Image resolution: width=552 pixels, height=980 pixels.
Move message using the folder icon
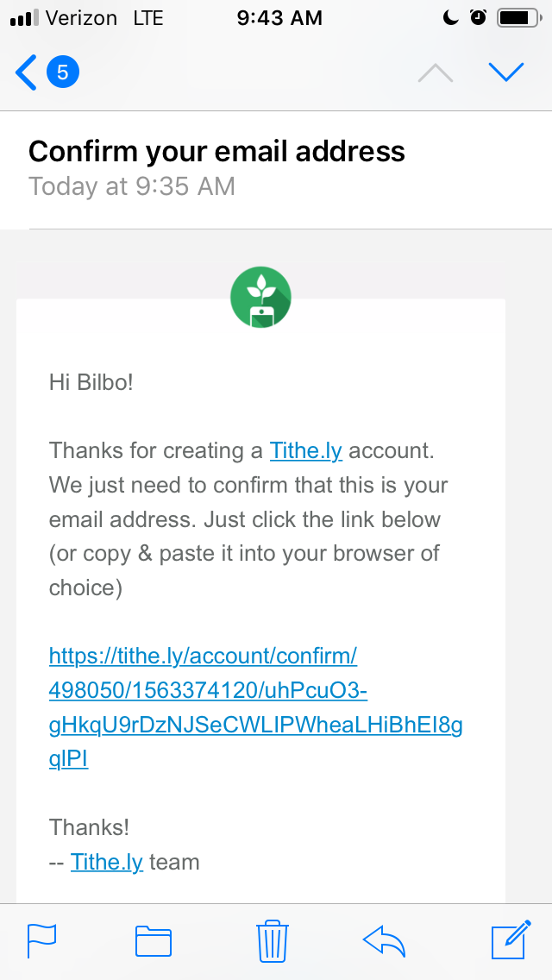coord(154,940)
